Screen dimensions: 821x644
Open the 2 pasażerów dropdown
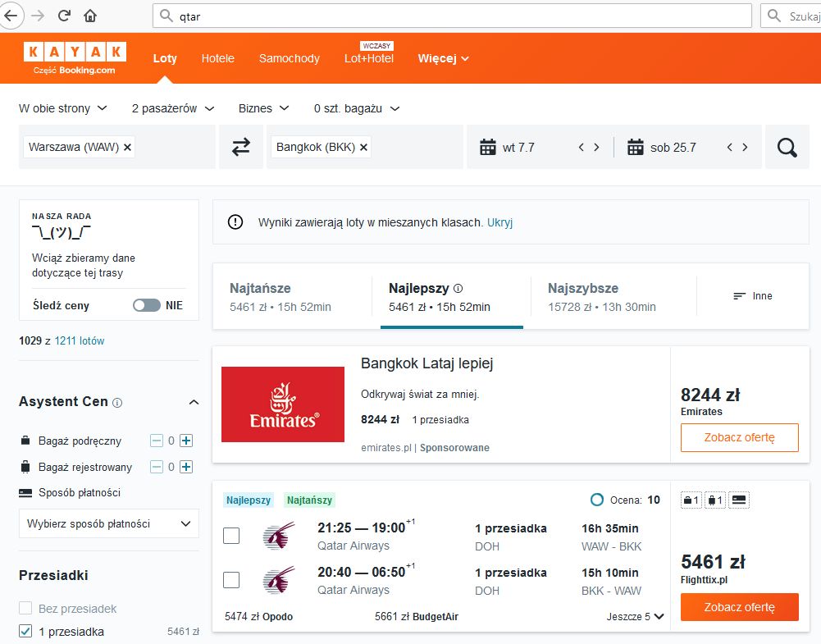click(173, 108)
